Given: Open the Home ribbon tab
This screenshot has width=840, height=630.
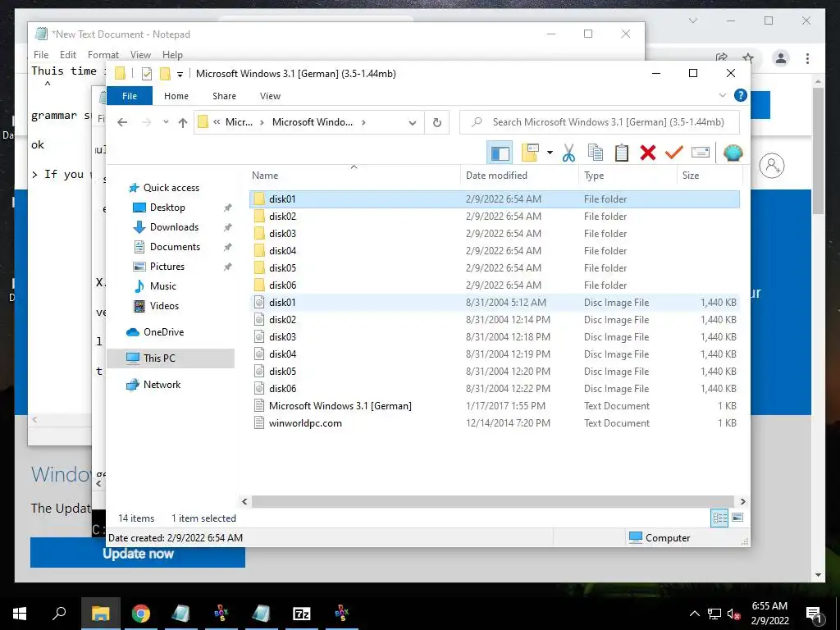Looking at the screenshot, I should pyautogui.click(x=176, y=96).
